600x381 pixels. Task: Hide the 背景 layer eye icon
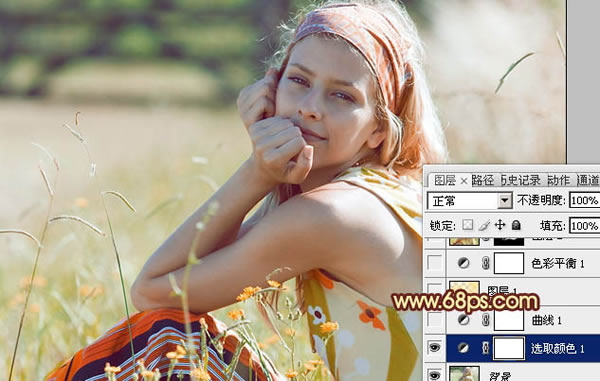pos(435,375)
